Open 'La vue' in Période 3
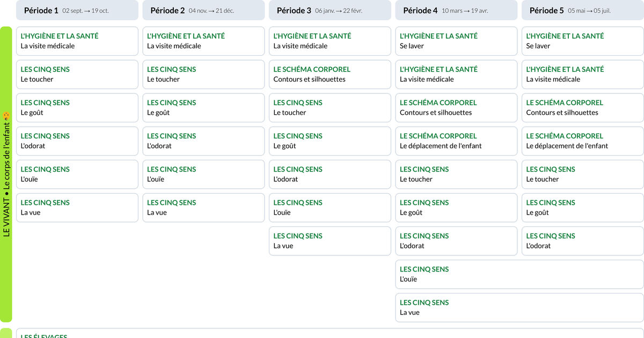 [x=330, y=240]
